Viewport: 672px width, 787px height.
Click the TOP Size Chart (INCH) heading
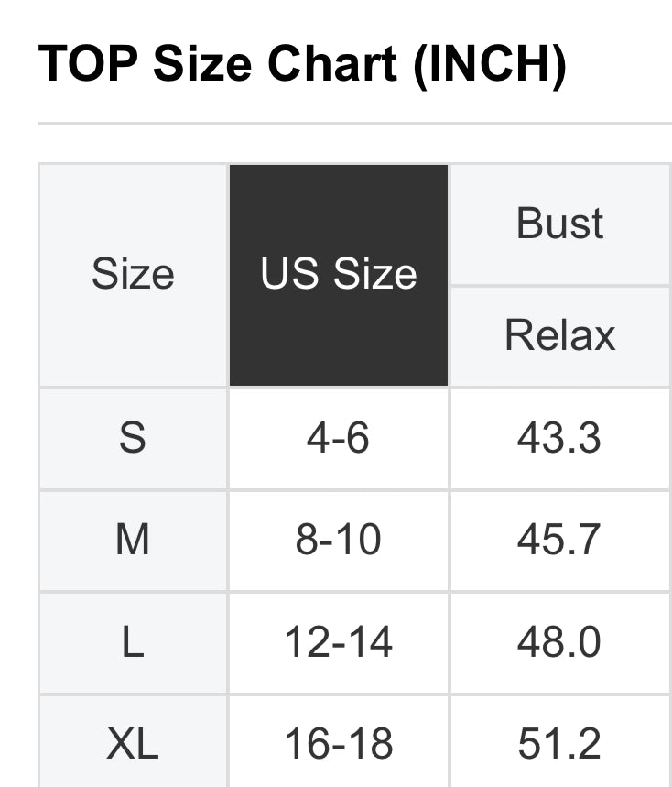tap(302, 64)
